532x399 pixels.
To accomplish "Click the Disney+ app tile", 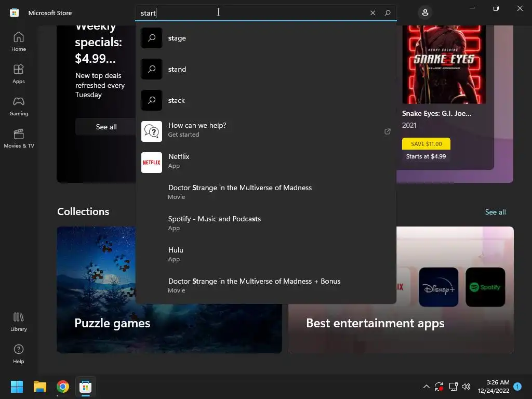I will click(x=438, y=287).
